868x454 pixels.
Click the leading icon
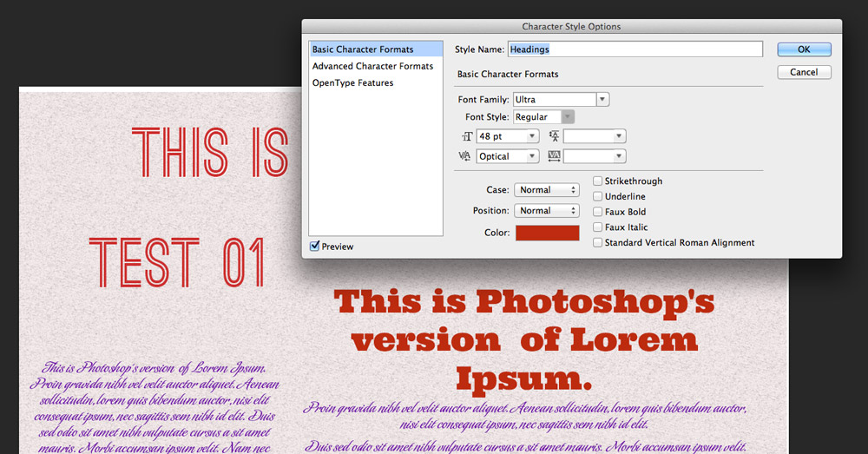(x=554, y=136)
